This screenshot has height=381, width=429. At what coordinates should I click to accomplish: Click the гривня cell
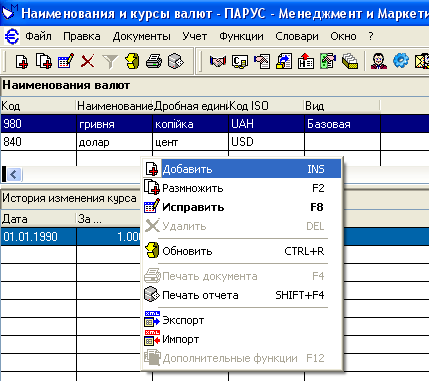115,124
